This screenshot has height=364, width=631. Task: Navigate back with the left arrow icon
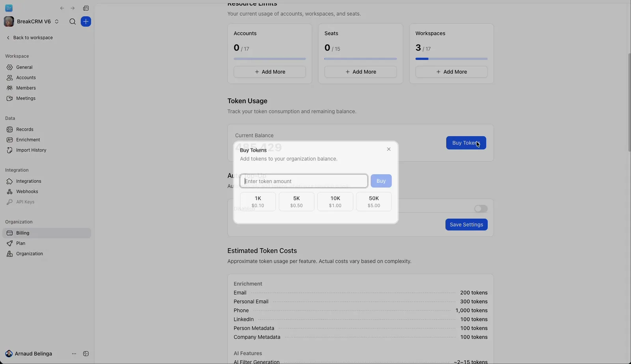click(62, 8)
